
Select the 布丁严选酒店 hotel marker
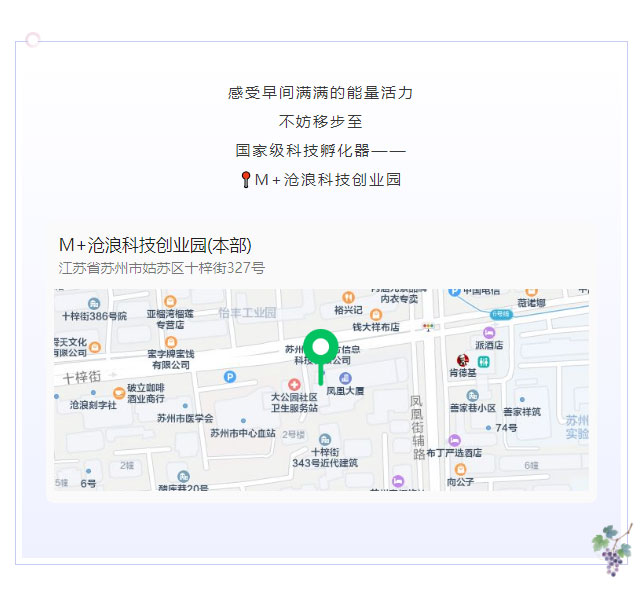pyautogui.click(x=454, y=440)
